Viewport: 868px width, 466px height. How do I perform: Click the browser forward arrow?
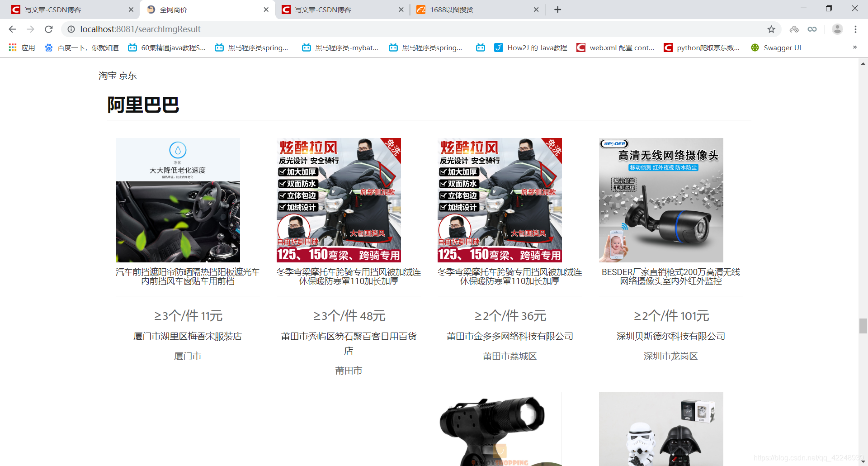coord(30,29)
